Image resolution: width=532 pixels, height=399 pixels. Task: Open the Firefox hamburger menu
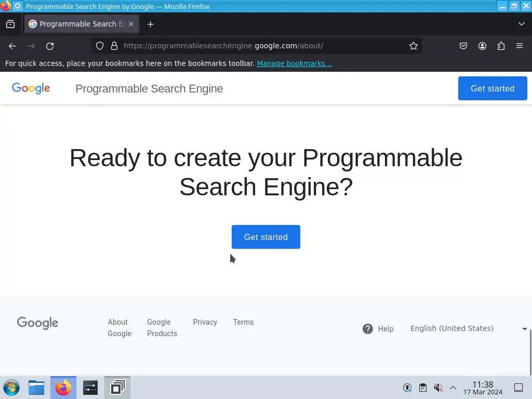point(520,46)
